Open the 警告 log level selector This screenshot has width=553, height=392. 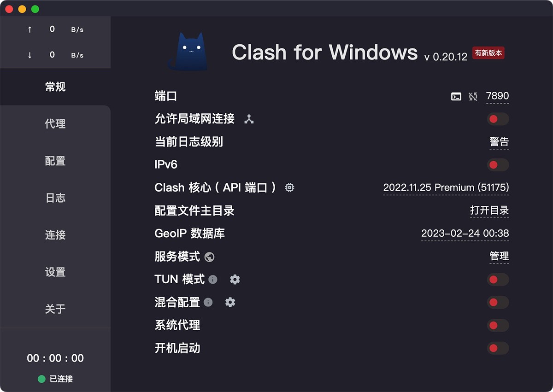[499, 142]
